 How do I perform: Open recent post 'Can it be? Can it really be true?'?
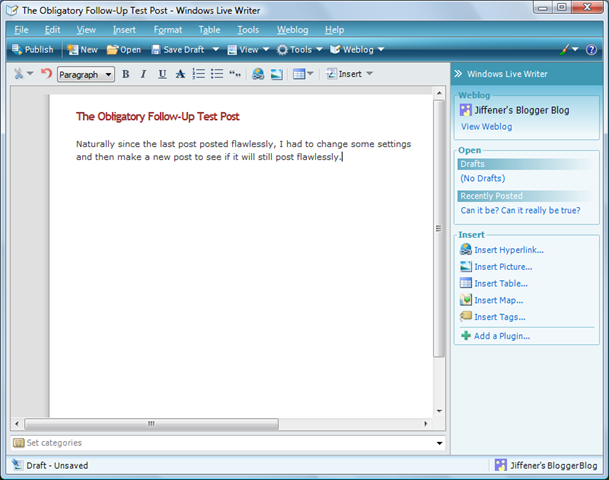coord(520,210)
